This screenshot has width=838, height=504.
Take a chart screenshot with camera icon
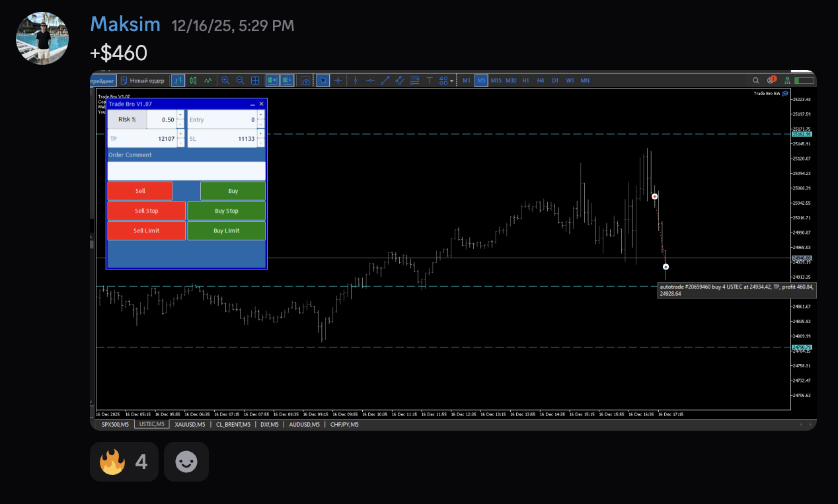(x=305, y=81)
